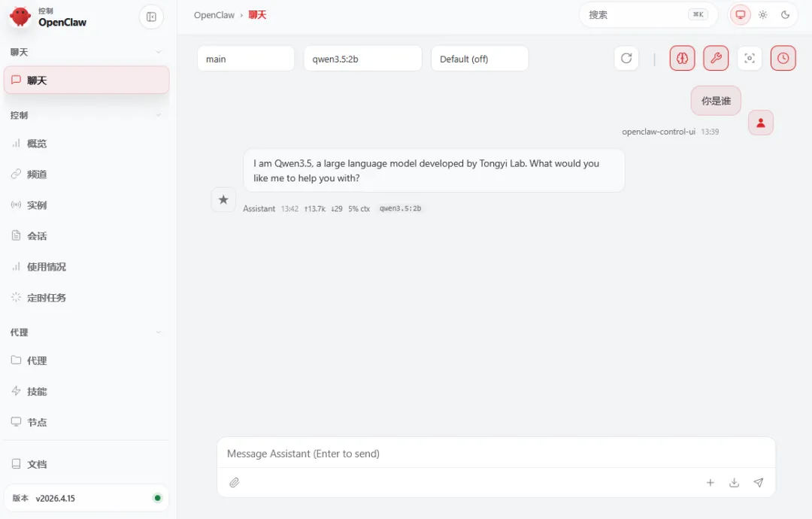812x519 pixels.
Task: Open the 文档 documentation link
Action: 86,464
